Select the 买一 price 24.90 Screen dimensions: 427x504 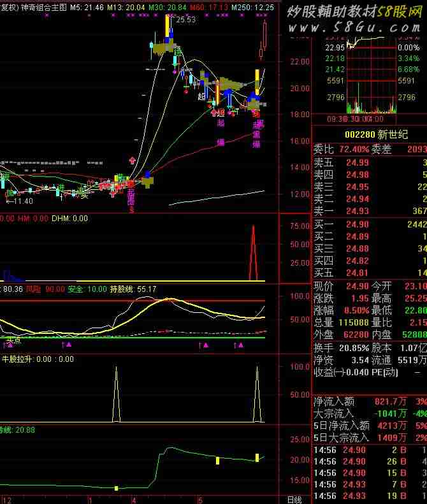click(x=358, y=225)
